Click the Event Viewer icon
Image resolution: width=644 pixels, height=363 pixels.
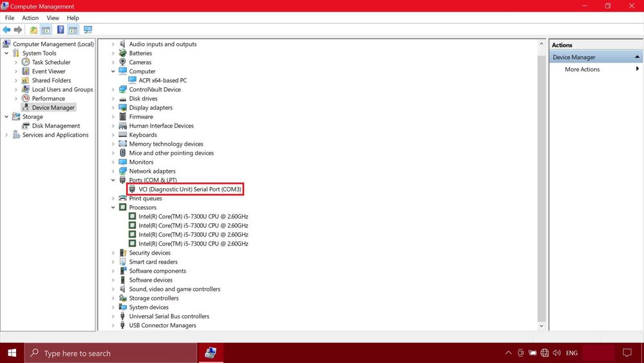pos(26,71)
